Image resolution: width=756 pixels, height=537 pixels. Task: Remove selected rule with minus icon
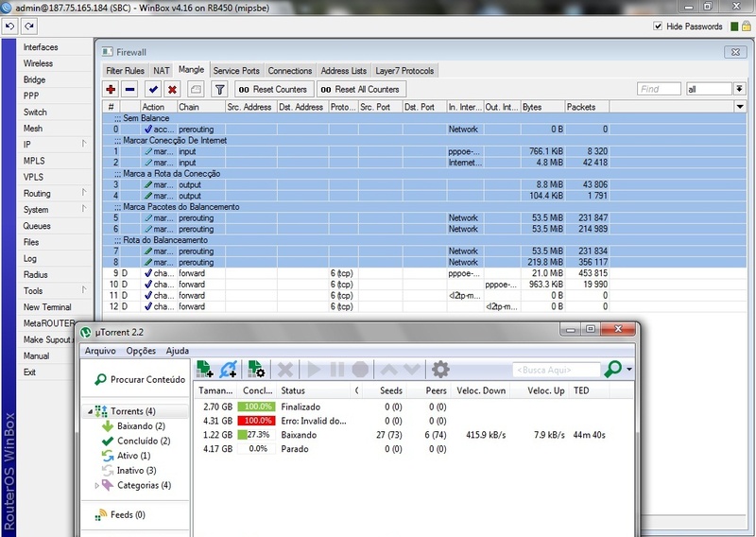click(129, 89)
